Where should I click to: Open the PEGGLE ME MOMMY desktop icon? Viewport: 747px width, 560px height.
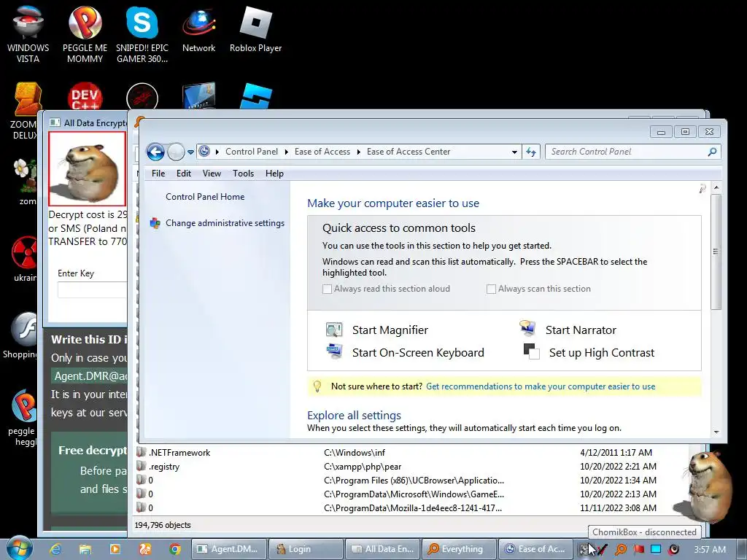[x=85, y=34]
